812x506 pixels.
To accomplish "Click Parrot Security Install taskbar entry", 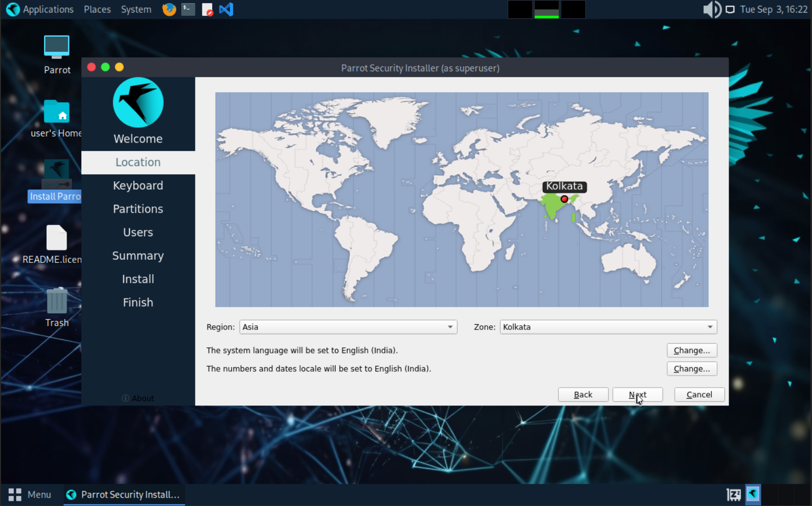I will point(124,494).
